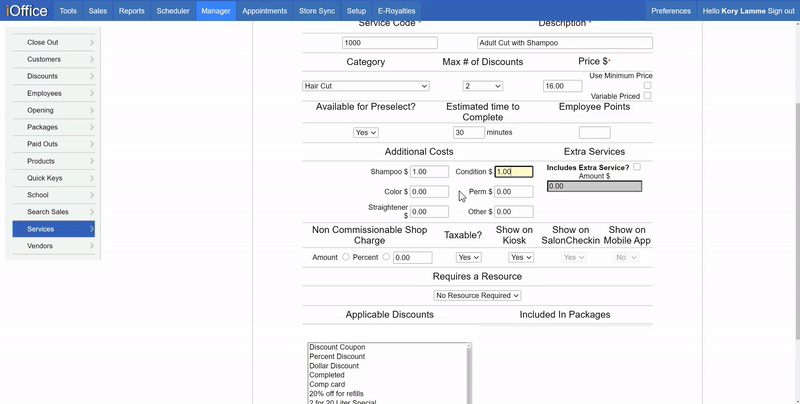
Task: Click the Other $ field
Action: pos(514,212)
